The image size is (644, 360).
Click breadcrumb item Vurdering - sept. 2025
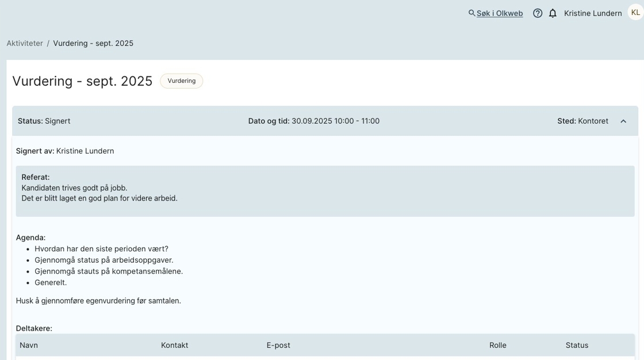93,43
